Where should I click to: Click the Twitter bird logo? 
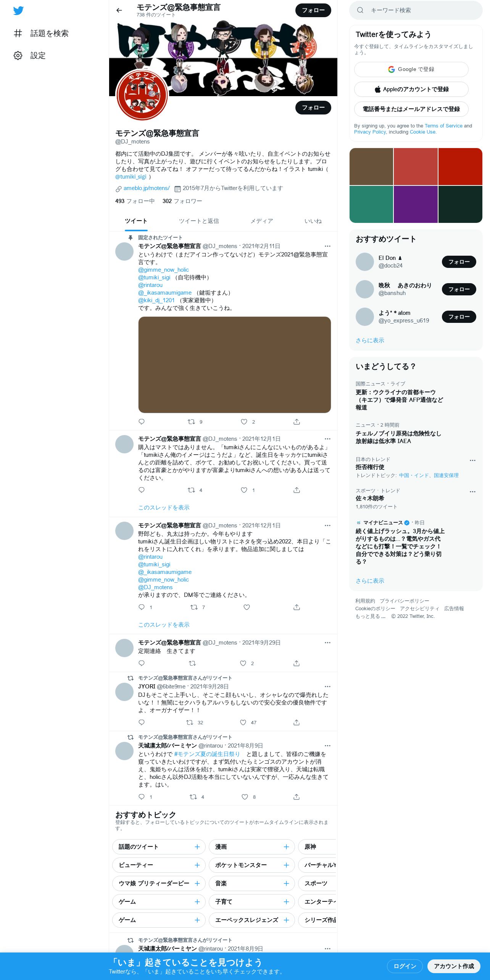[18, 11]
